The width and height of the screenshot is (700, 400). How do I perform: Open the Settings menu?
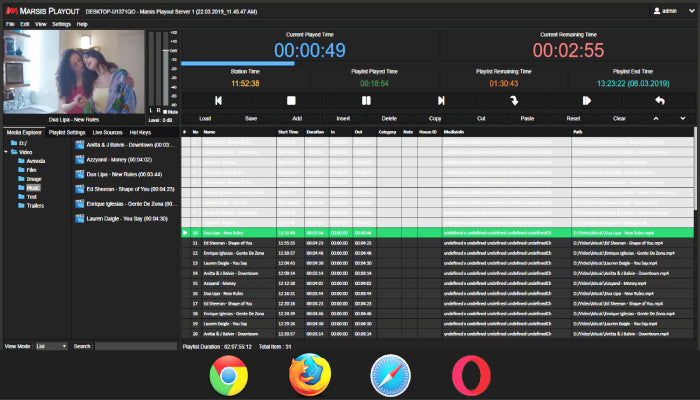pyautogui.click(x=61, y=23)
